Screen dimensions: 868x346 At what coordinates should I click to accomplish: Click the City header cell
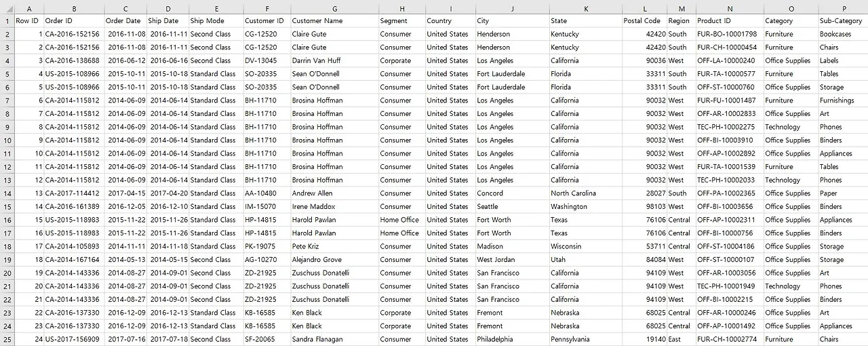(512, 20)
